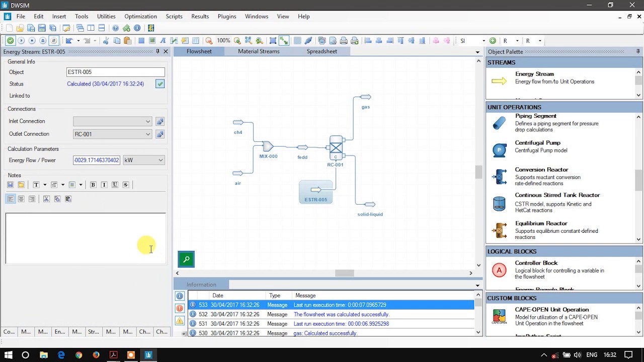Open the color dropdown arrow in Notes
Screen dimensions: 644x362
80,185
